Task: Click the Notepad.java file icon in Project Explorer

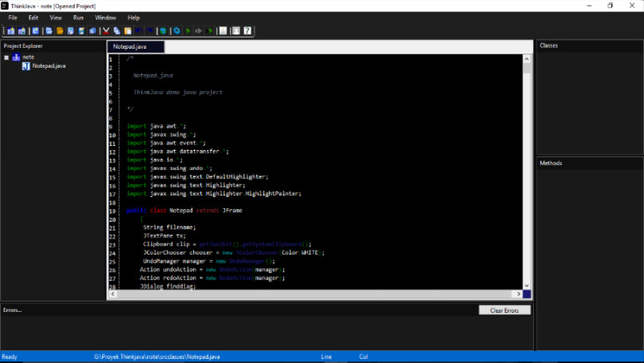Action: click(x=26, y=66)
